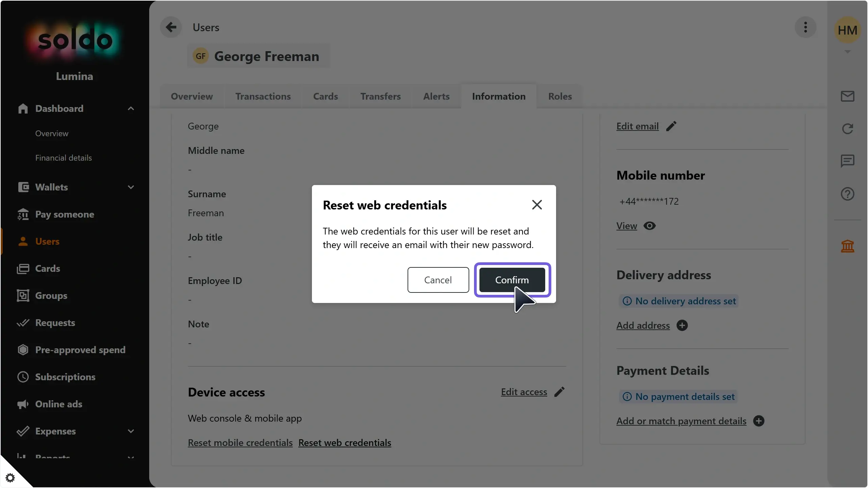This screenshot has width=868, height=488.
Task: Switch to the Roles tab
Action: pos(560,96)
